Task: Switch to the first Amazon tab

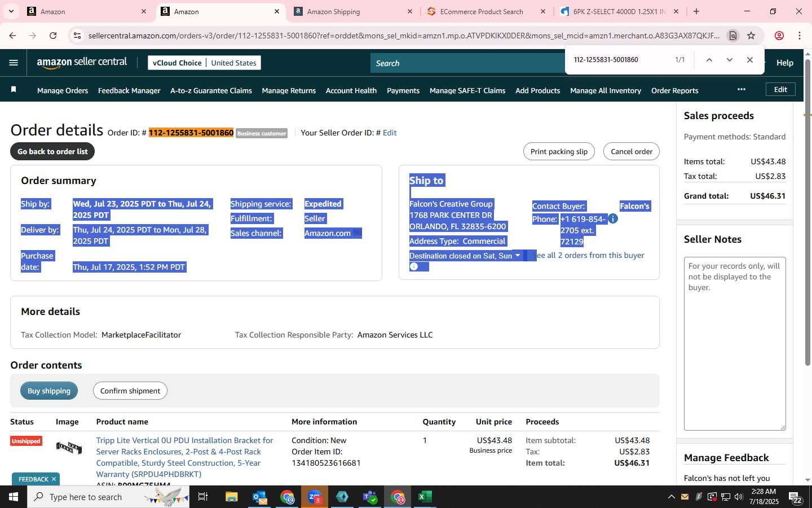Action: 87,11
